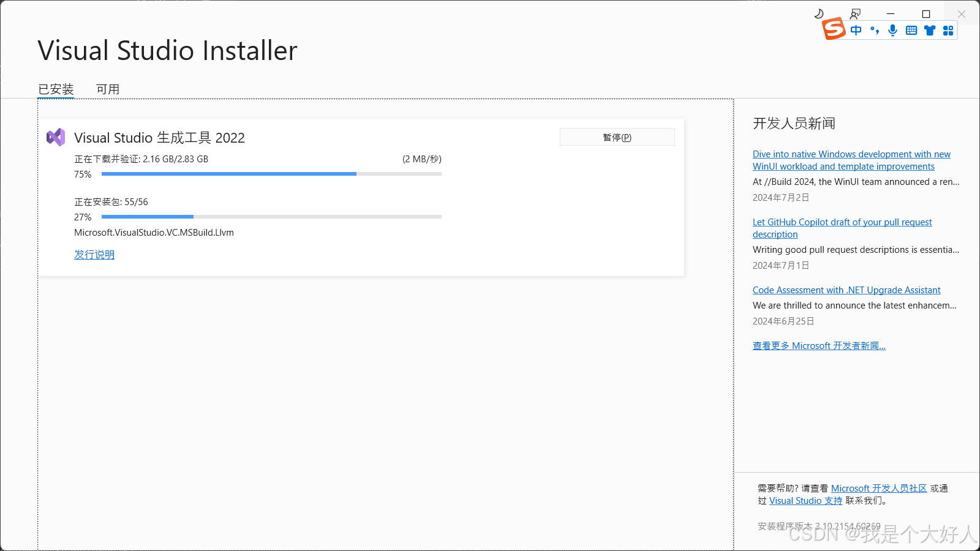Image resolution: width=980 pixels, height=551 pixels.
Task: Click the 2024年7月2日 news date
Action: point(781,198)
